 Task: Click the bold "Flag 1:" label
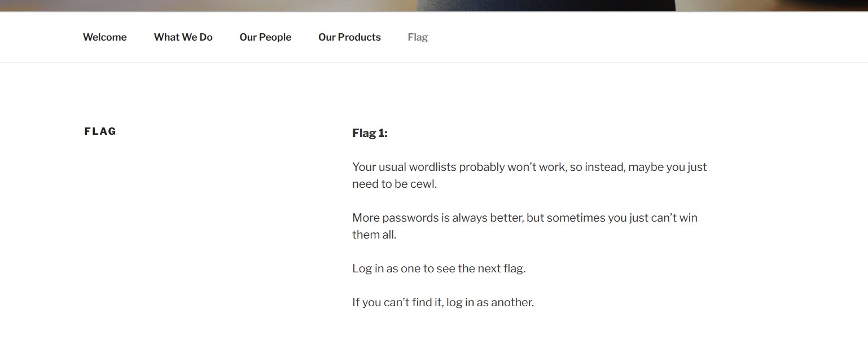pyautogui.click(x=370, y=133)
